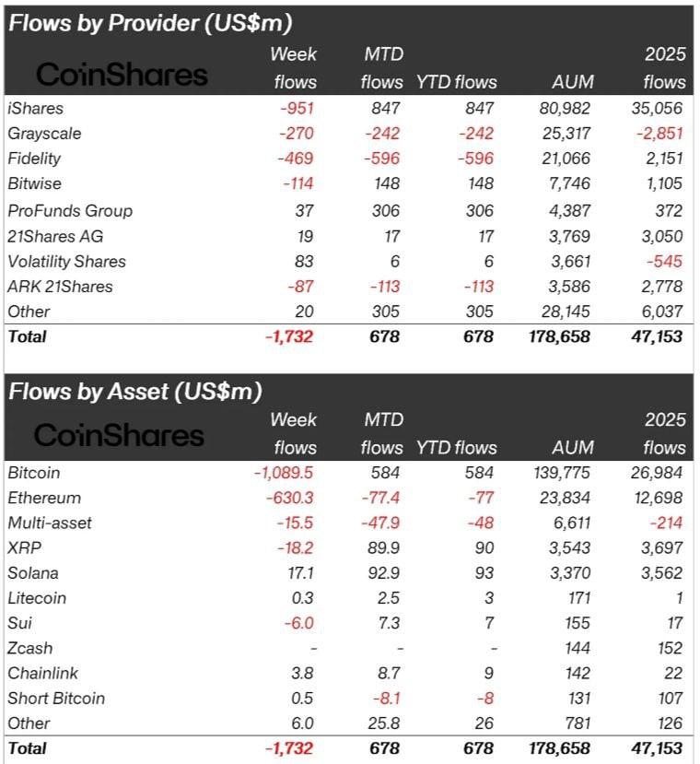The height and width of the screenshot is (764, 700).
Task: Click the CoinShares logo in the Asset table
Action: 120,435
